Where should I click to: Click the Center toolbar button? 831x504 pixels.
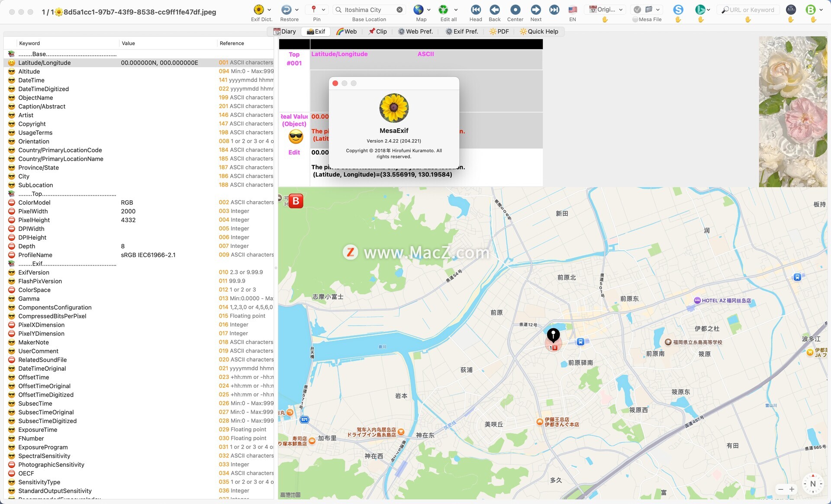coord(515,10)
